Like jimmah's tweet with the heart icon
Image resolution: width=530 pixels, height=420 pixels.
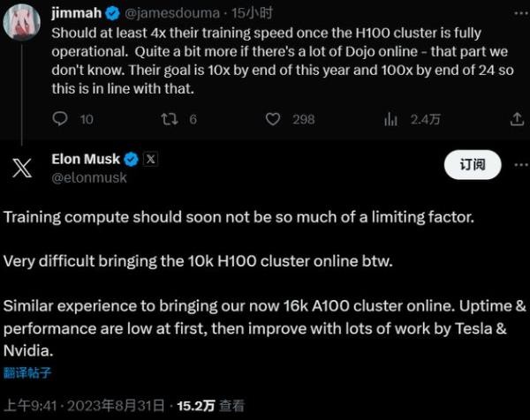click(x=275, y=119)
